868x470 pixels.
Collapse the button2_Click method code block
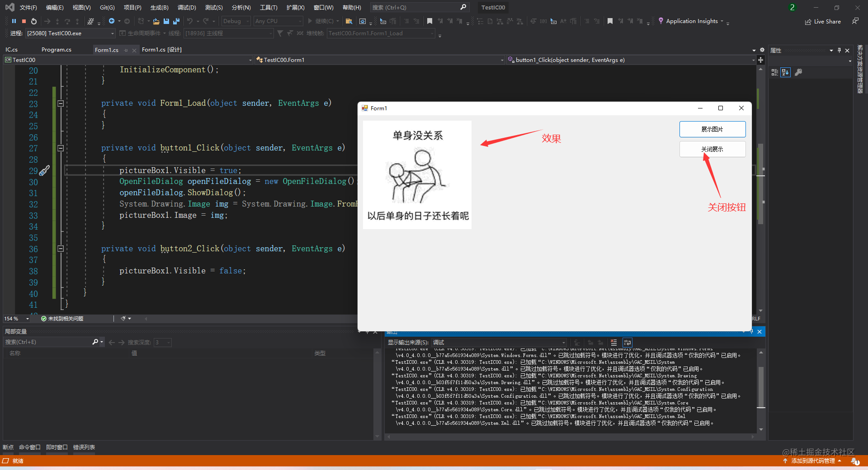tap(61, 249)
